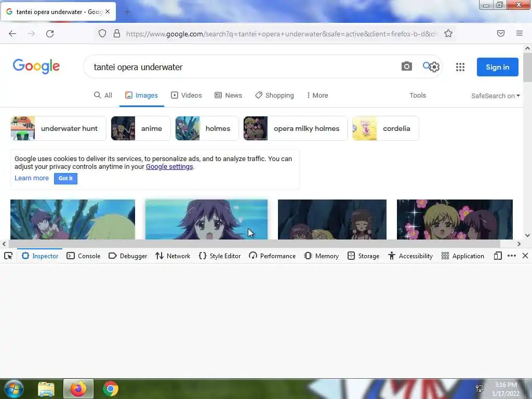The width and height of the screenshot is (532, 399).
Task: Save page to Pocket icon
Action: pyautogui.click(x=500, y=33)
